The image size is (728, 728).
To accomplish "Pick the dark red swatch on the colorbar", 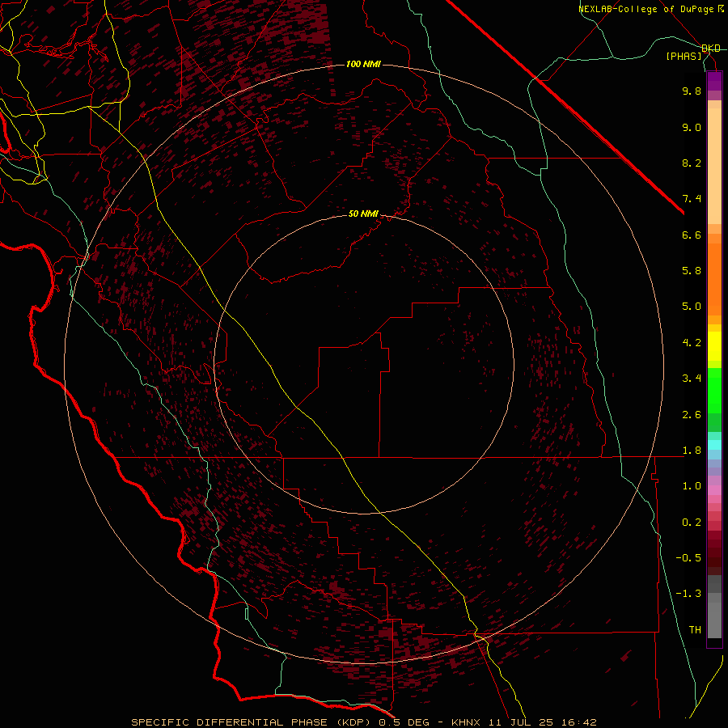I will [x=714, y=552].
